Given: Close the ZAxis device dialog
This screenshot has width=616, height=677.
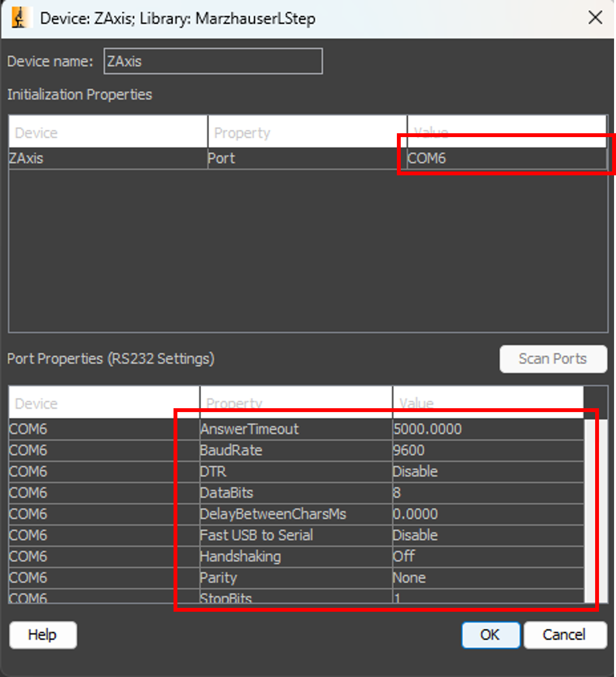Looking at the screenshot, I should click(x=595, y=17).
